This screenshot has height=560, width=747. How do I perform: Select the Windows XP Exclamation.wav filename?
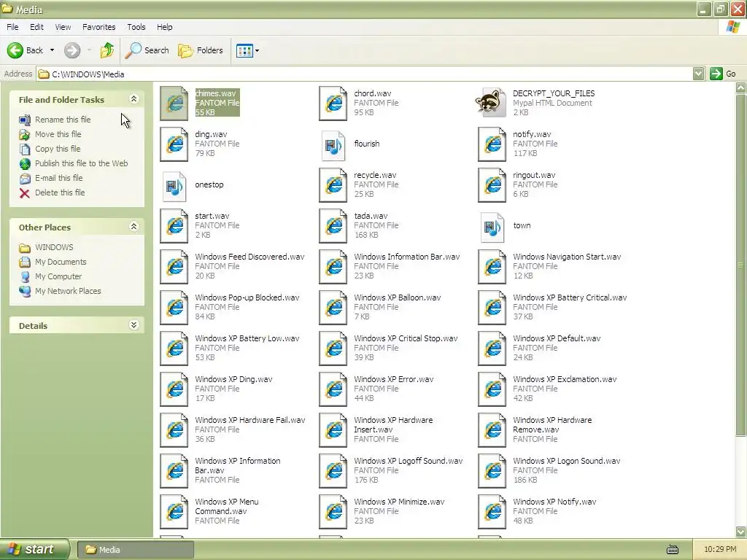[x=565, y=379]
